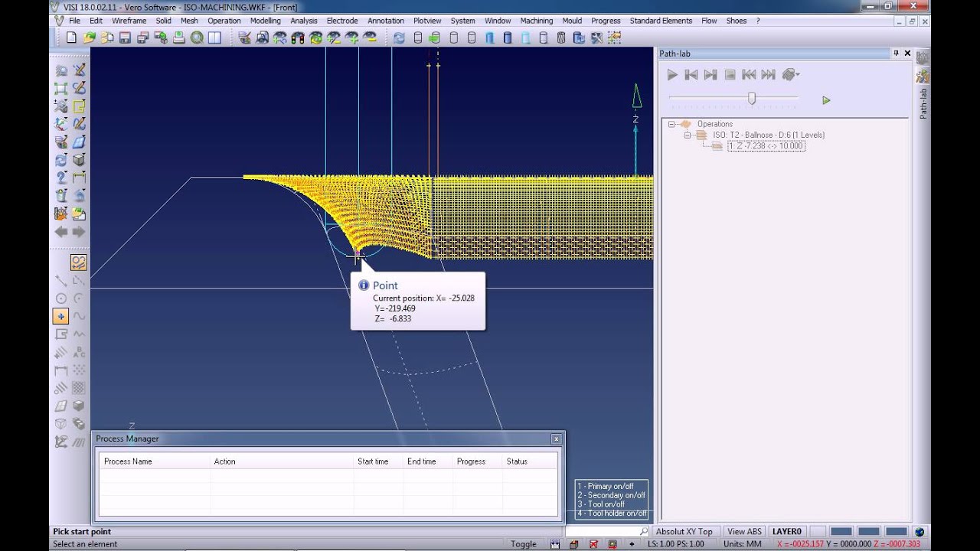Viewport: 980px width, 551px height.
Task: Click the green cylinder icon in toolbar
Action: pyautogui.click(x=434, y=37)
